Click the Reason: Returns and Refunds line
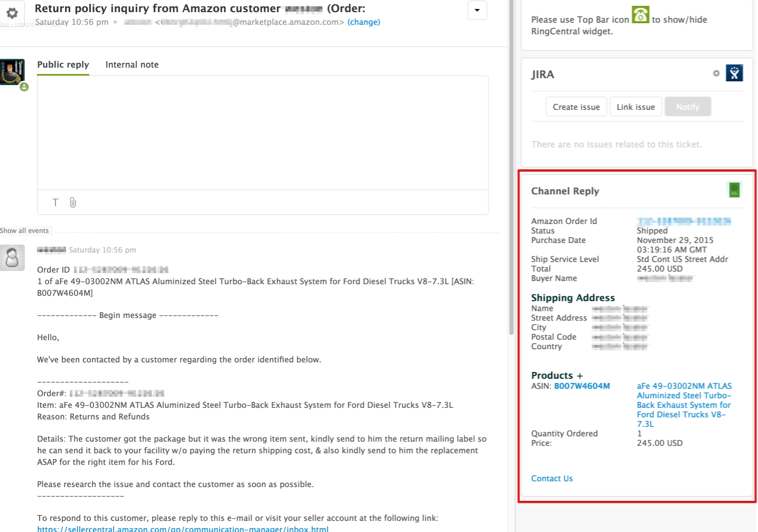758x532 pixels. pyautogui.click(x=93, y=417)
